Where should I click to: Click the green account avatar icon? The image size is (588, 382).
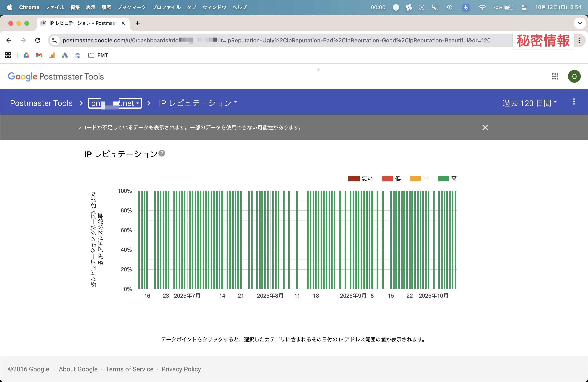(x=574, y=77)
